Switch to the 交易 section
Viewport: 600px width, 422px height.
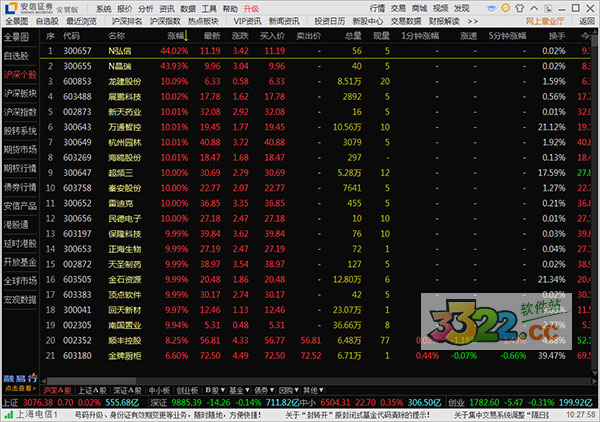(x=398, y=8)
